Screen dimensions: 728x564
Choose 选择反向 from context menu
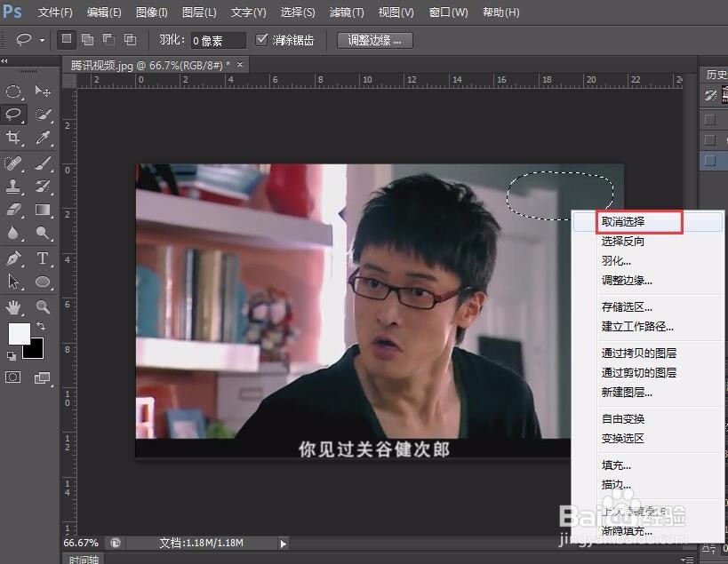click(x=649, y=242)
